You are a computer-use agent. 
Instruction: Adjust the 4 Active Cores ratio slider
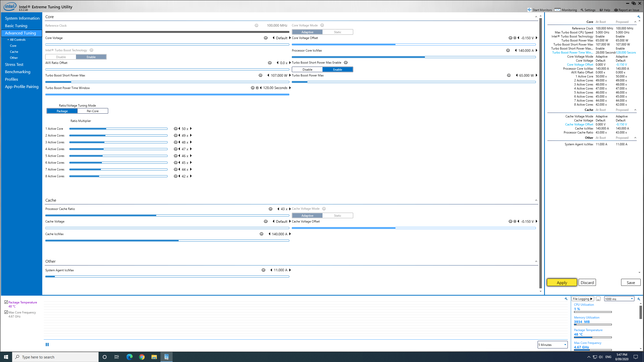(x=118, y=149)
